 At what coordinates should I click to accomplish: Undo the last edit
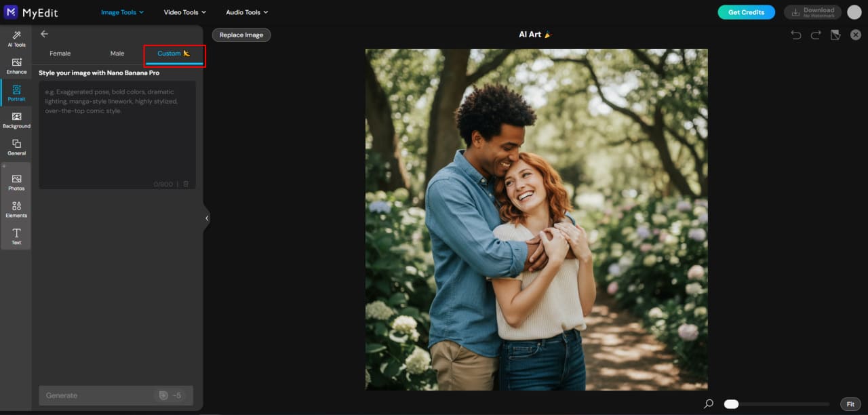point(796,35)
